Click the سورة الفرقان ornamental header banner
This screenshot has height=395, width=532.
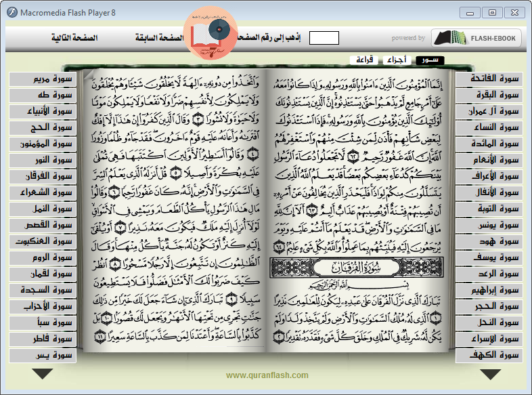(x=357, y=268)
